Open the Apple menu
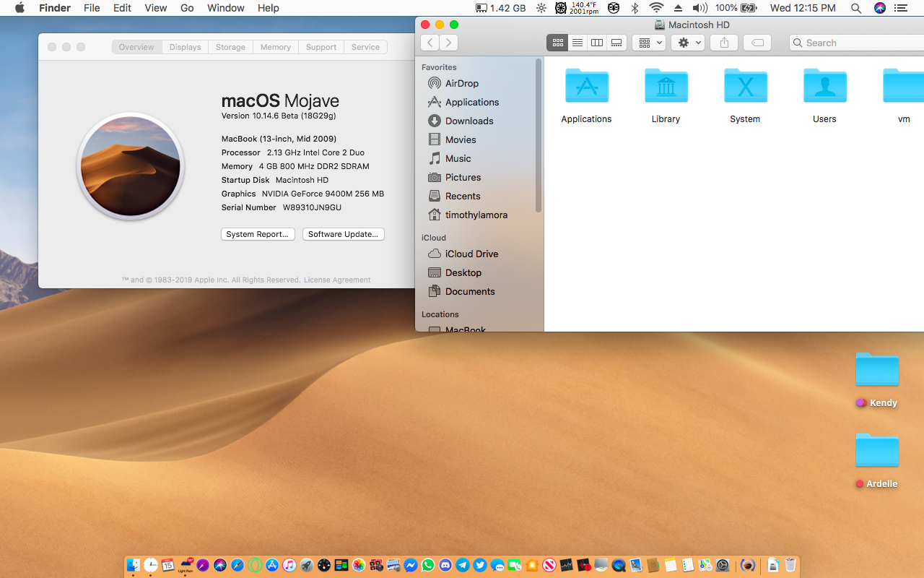The image size is (924, 578). coord(19,8)
